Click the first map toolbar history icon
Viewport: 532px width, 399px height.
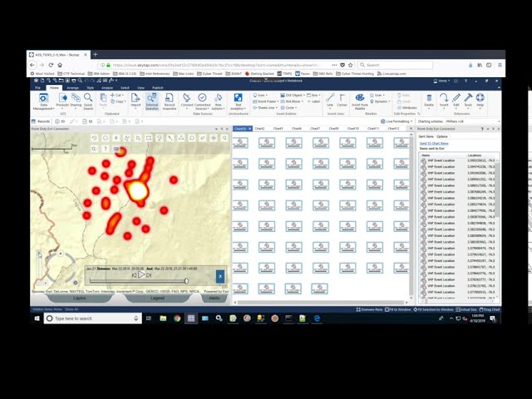94,138
